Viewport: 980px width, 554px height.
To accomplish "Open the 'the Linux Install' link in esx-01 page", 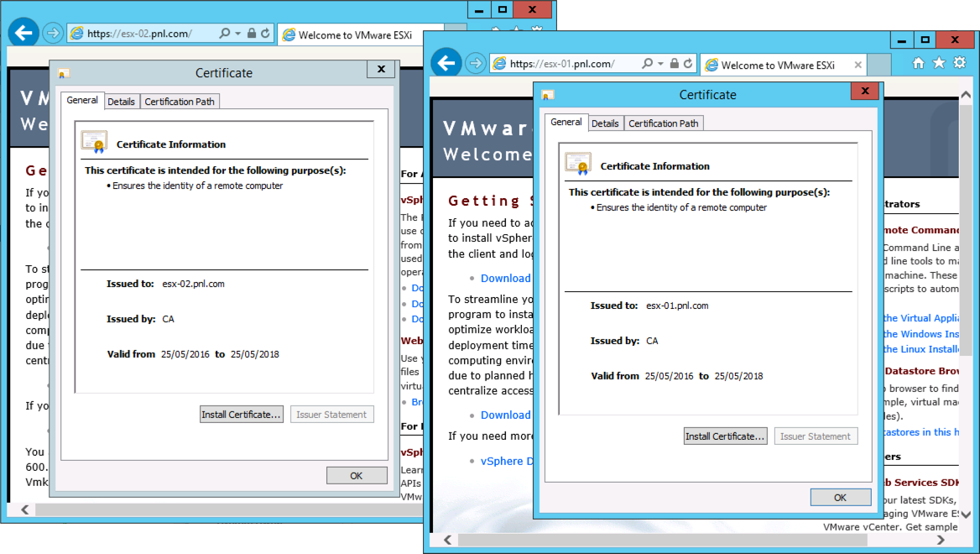I will coord(920,349).
